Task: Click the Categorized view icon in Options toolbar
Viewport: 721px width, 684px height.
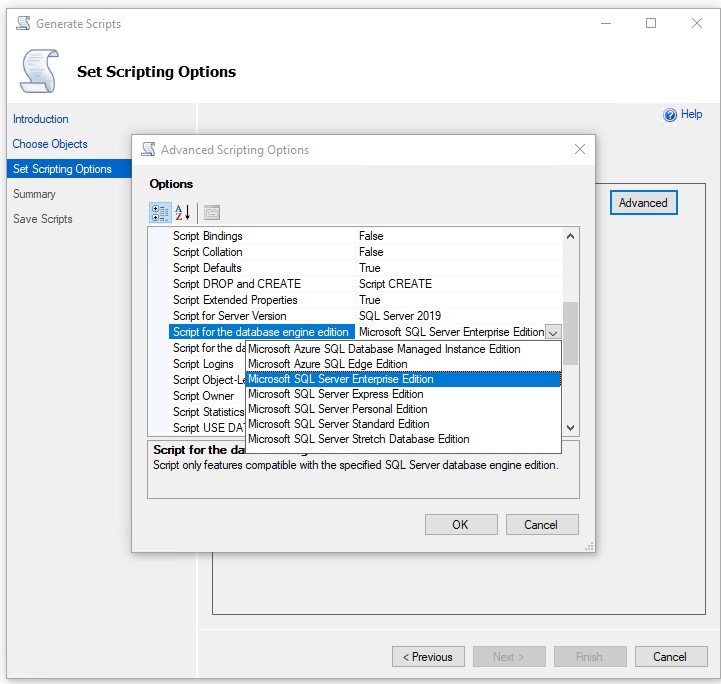Action: tap(160, 212)
